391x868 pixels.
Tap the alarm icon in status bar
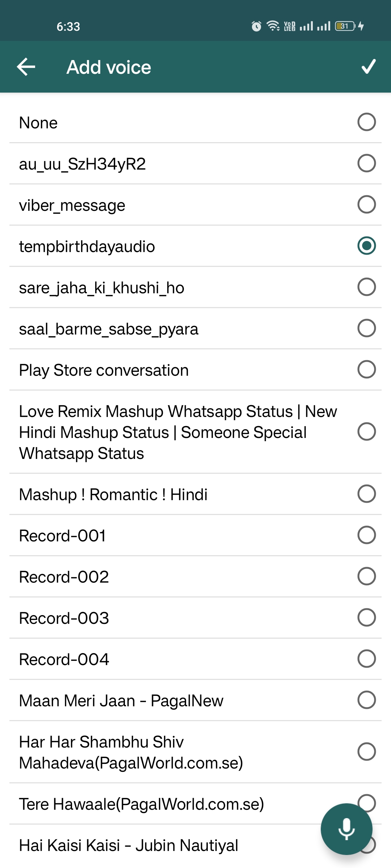256,26
